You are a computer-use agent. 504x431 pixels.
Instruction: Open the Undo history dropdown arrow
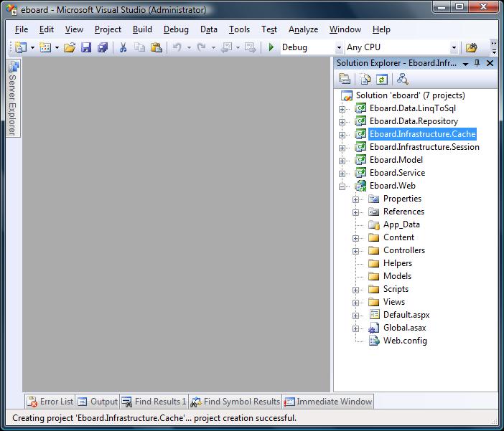click(x=189, y=48)
